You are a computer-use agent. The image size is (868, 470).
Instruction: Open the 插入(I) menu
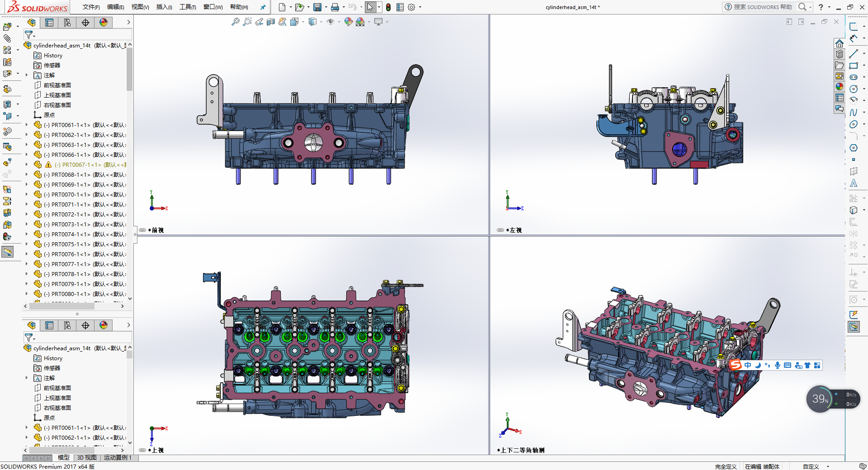pyautogui.click(x=164, y=7)
